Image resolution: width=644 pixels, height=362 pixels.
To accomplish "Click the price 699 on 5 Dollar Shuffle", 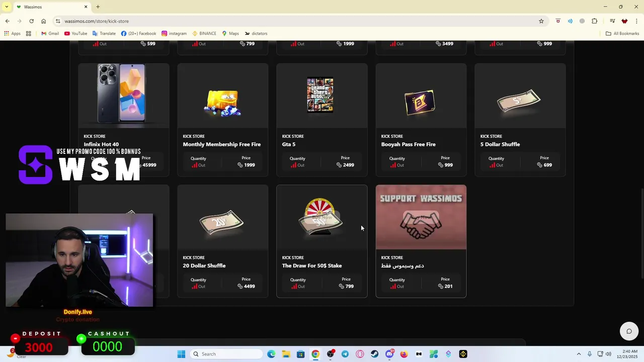I will pyautogui.click(x=544, y=165).
